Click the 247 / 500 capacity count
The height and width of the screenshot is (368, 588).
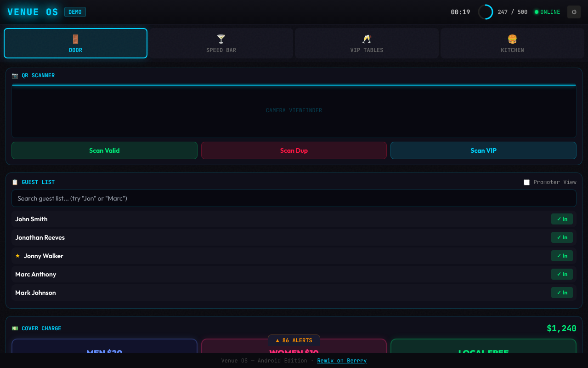point(513,12)
